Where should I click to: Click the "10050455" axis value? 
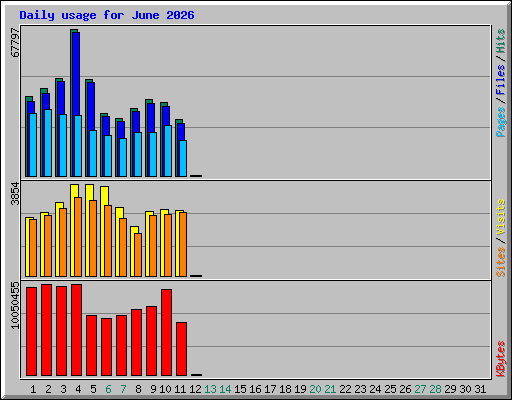point(15,305)
